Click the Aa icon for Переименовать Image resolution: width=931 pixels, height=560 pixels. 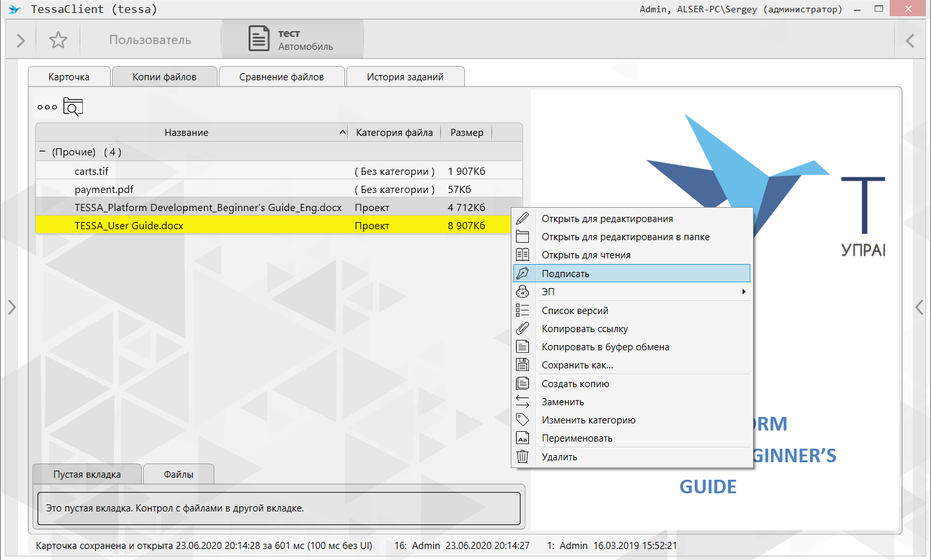pyautogui.click(x=522, y=438)
